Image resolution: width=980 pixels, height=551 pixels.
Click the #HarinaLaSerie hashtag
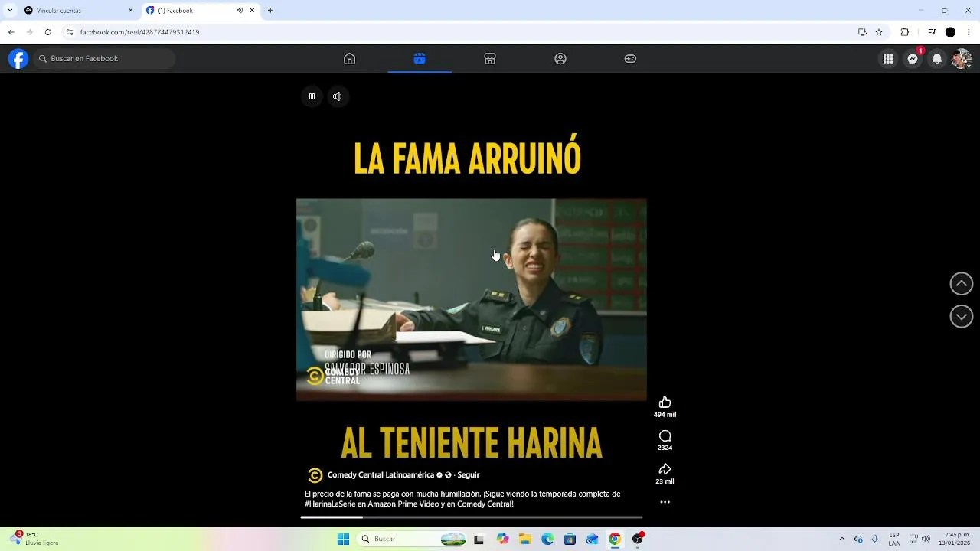[330, 504]
